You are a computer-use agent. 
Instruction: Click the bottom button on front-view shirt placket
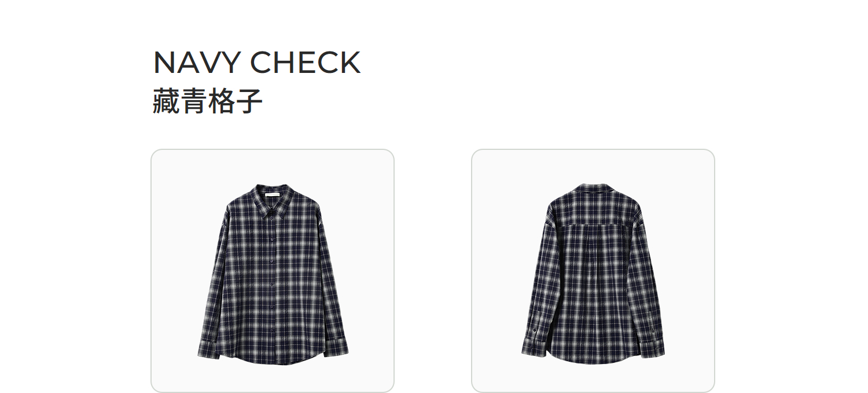click(271, 330)
